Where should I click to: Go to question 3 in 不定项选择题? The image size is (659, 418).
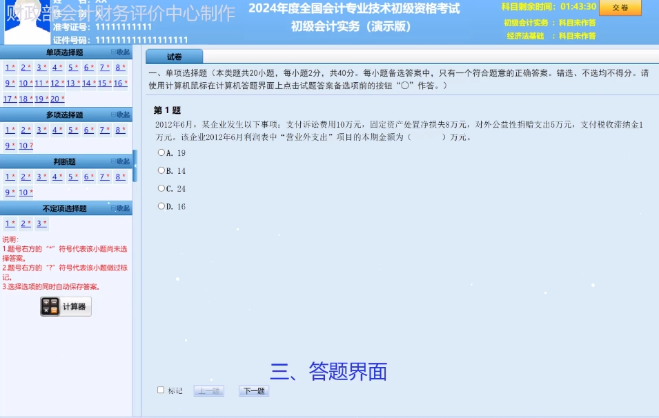(x=40, y=224)
